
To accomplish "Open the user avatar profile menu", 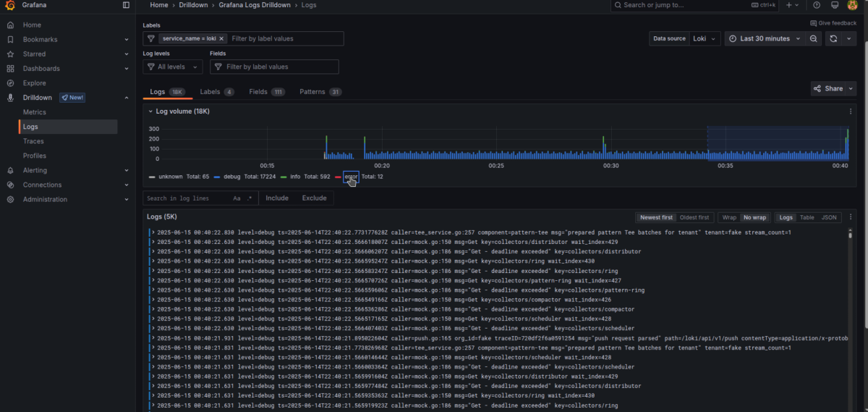I will point(852,5).
